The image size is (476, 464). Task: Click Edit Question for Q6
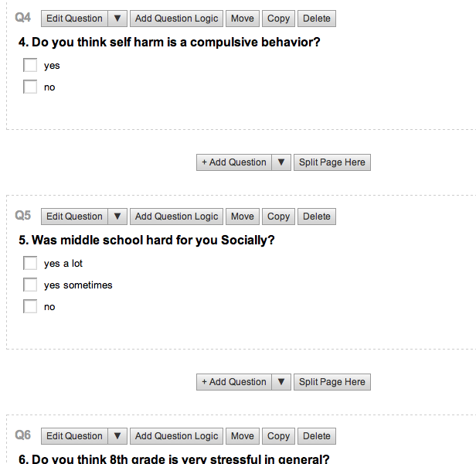click(x=74, y=436)
